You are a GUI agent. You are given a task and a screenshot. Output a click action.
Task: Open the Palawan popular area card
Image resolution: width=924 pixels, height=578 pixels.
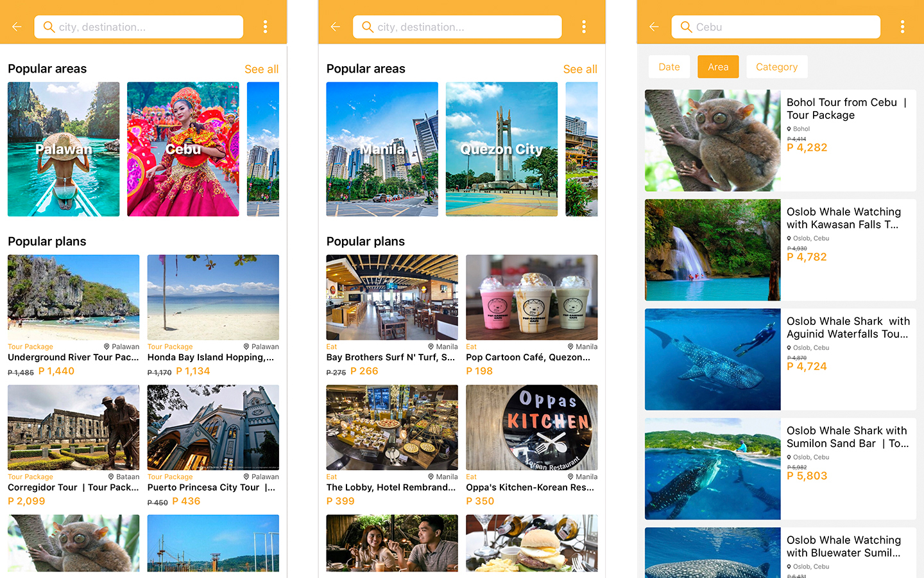point(64,149)
